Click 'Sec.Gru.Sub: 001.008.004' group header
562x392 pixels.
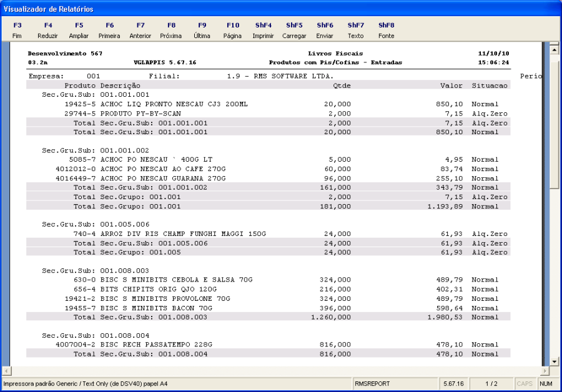(x=96, y=335)
